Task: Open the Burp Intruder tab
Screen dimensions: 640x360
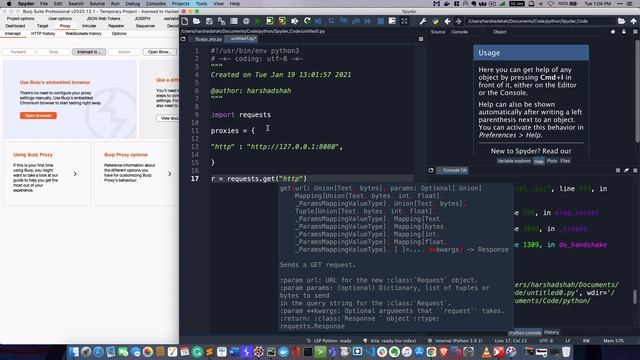Action: (89, 26)
